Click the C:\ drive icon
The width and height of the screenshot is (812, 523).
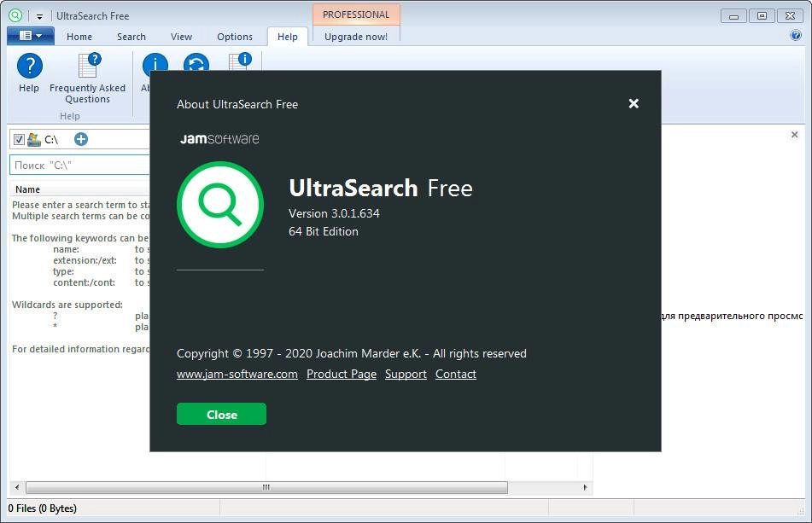pos(34,139)
